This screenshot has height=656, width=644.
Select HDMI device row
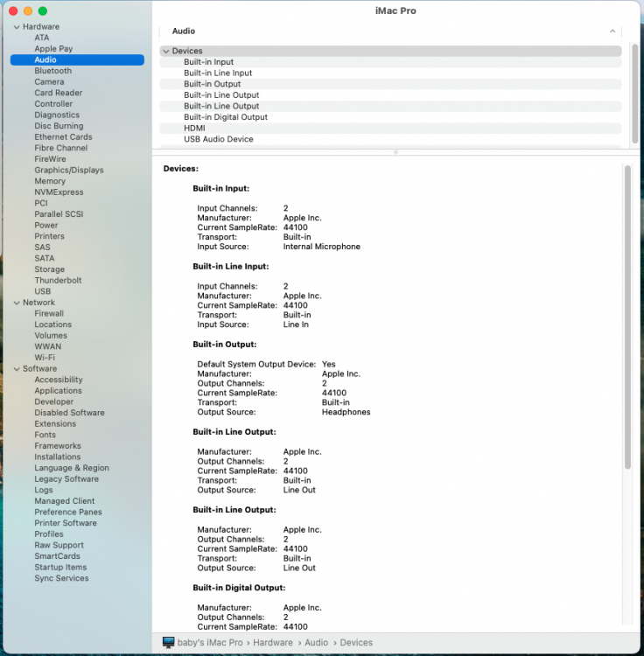390,129
